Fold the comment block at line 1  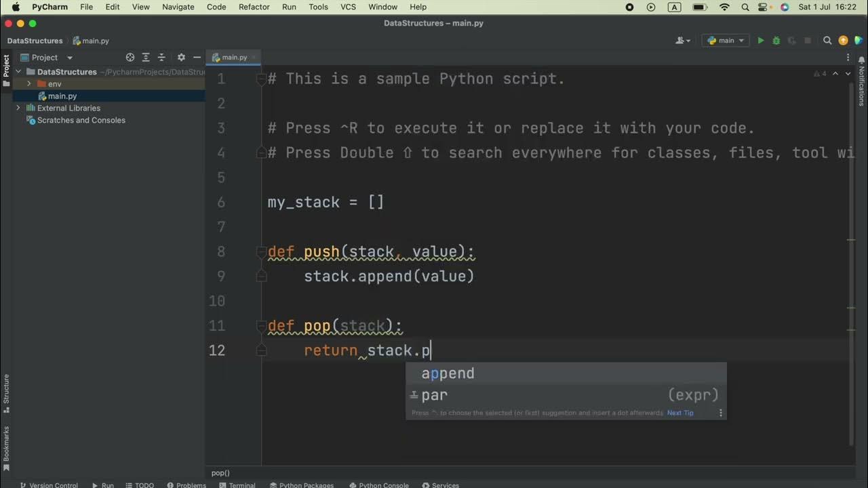(x=261, y=79)
